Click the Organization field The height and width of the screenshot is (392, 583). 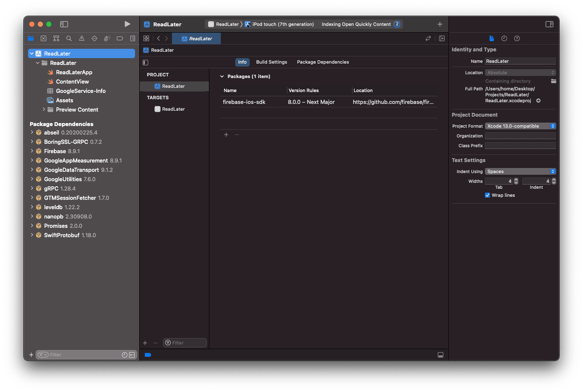point(520,136)
